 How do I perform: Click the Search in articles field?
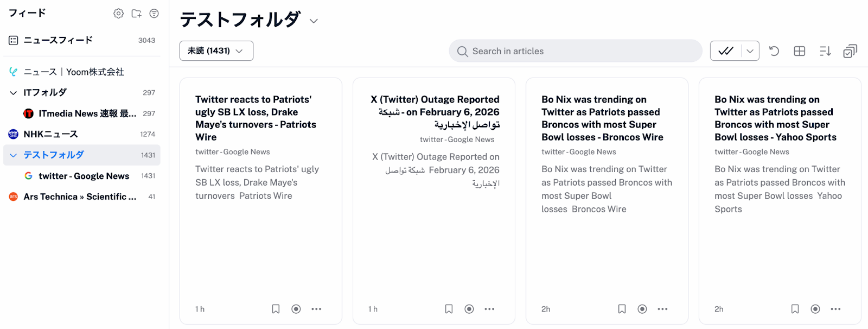(x=575, y=51)
